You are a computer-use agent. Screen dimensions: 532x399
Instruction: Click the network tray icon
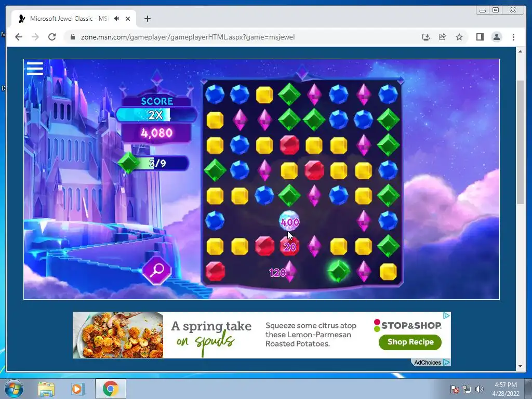coord(467,389)
